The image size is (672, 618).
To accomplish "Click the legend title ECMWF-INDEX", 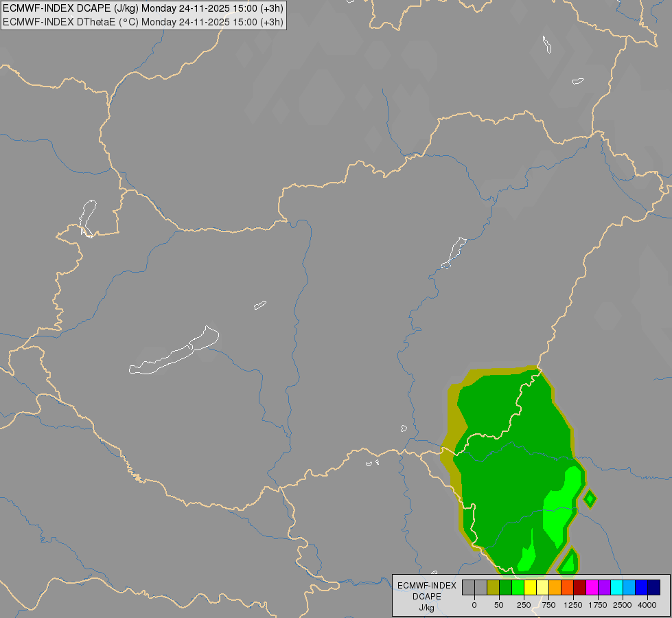I will tap(427, 586).
